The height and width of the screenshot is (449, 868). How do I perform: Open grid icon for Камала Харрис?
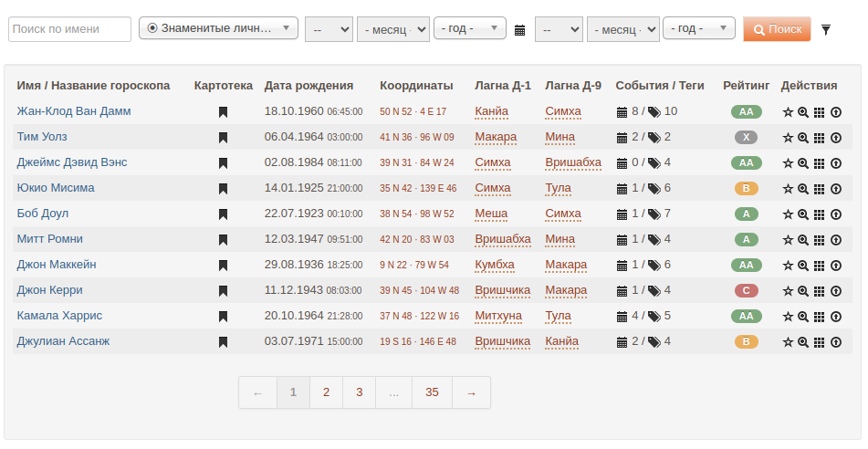pyautogui.click(x=820, y=316)
